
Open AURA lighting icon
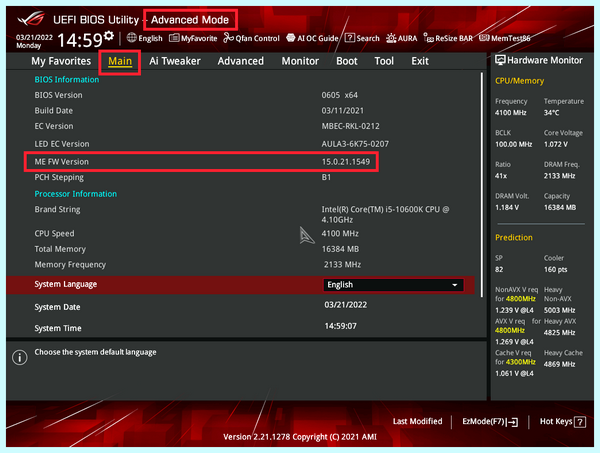click(391, 38)
